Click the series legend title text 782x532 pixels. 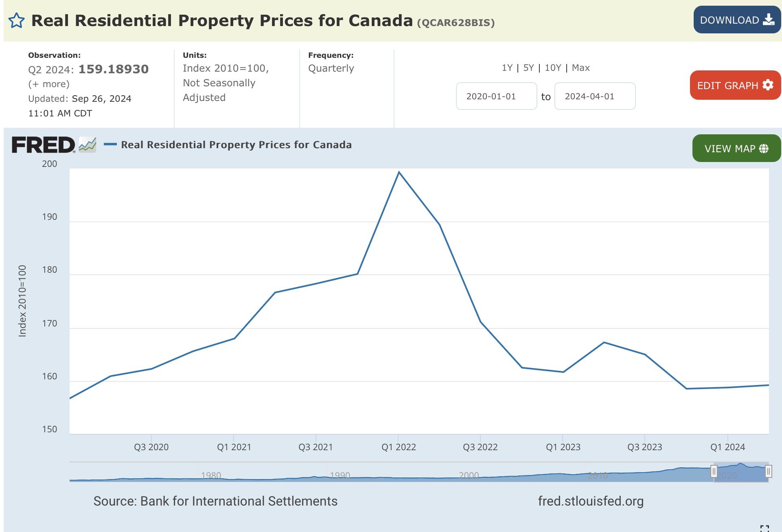236,145
